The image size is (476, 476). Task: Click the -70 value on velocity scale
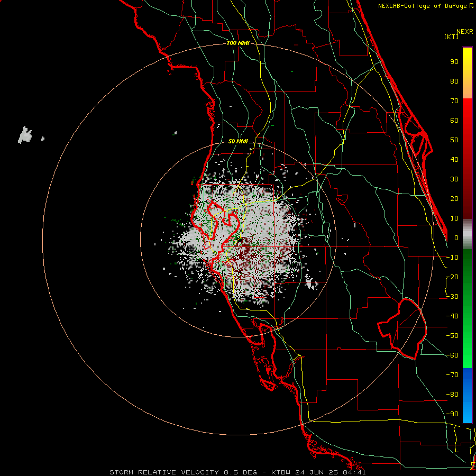pyautogui.click(x=452, y=375)
